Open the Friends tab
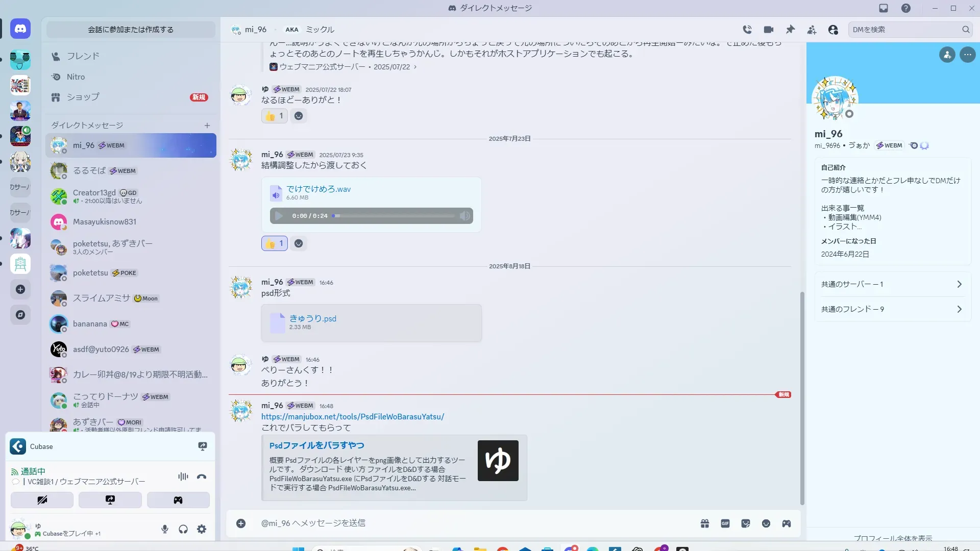This screenshot has height=551, width=980. [x=83, y=56]
